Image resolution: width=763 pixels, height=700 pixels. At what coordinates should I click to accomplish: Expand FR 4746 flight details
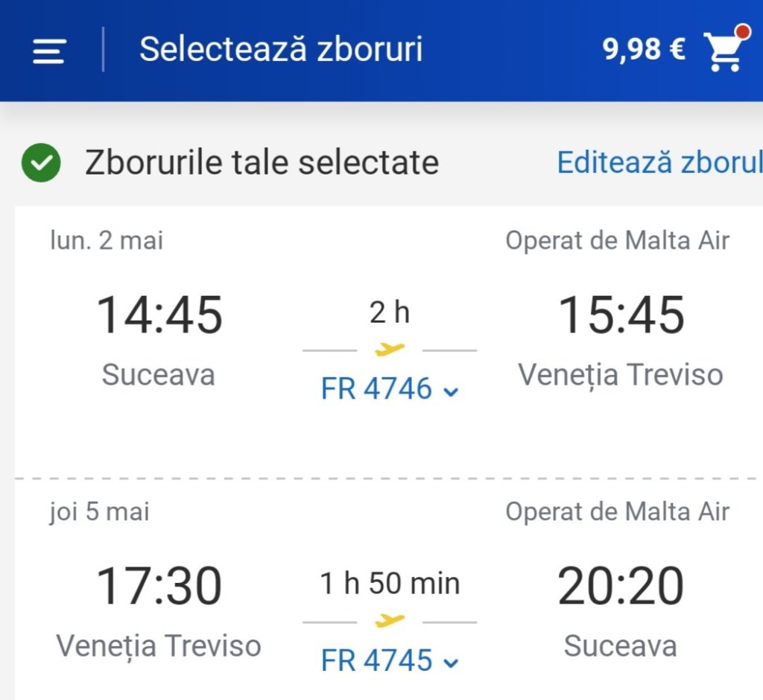(389, 389)
